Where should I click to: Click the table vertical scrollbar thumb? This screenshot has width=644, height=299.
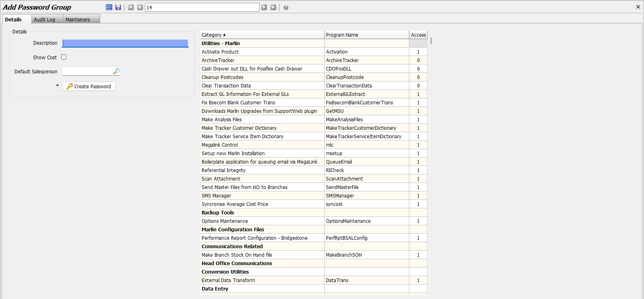pos(431,41)
